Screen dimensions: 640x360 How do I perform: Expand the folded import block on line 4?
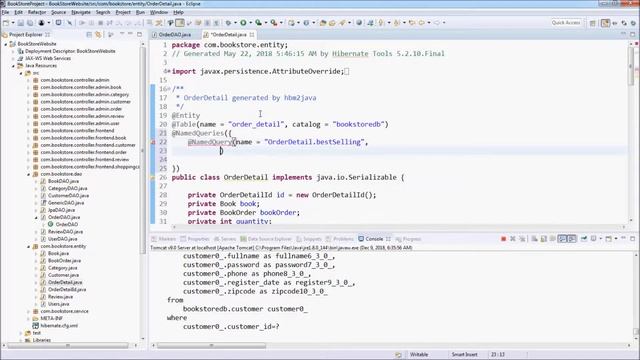(x=169, y=71)
